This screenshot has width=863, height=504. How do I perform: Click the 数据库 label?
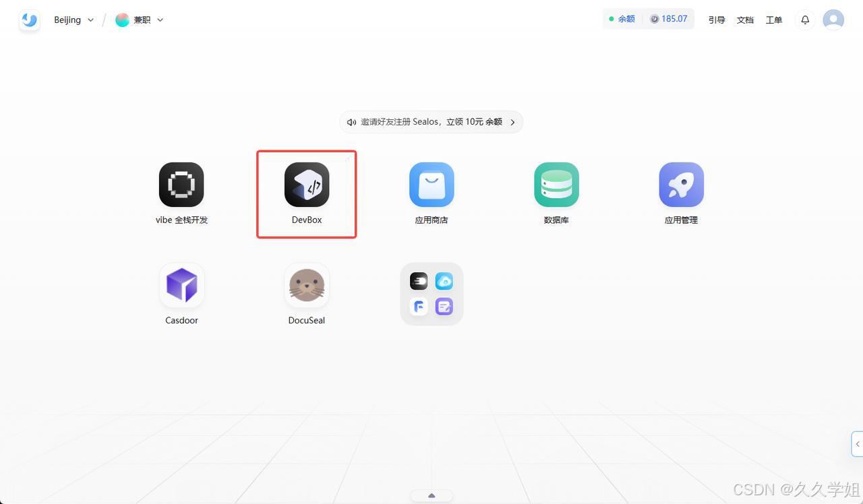pos(556,220)
